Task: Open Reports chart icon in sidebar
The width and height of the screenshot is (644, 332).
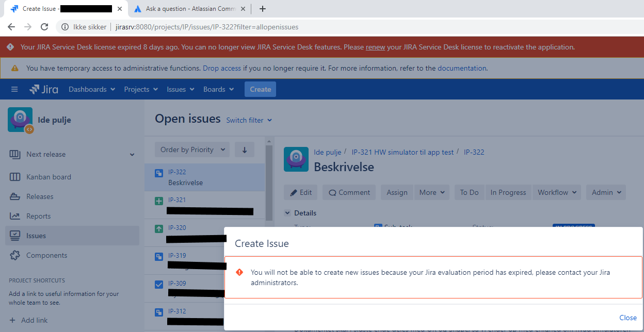Action: (x=15, y=216)
